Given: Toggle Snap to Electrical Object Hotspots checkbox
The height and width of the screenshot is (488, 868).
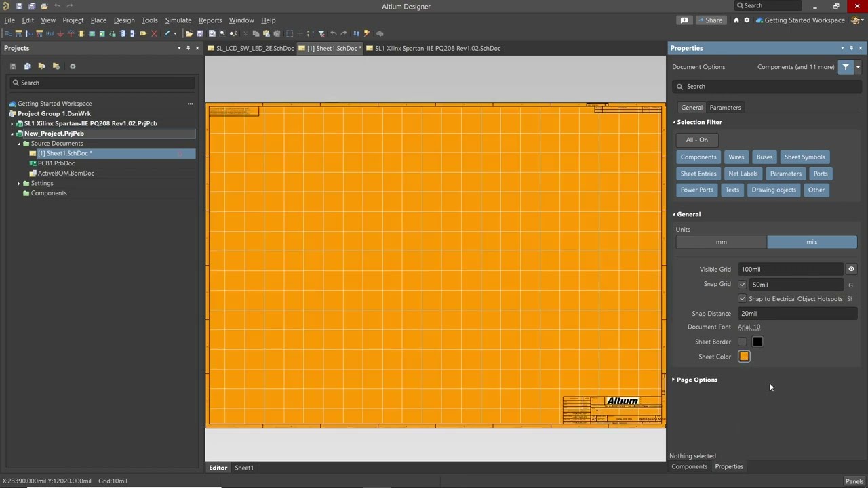Looking at the screenshot, I should click(x=742, y=299).
